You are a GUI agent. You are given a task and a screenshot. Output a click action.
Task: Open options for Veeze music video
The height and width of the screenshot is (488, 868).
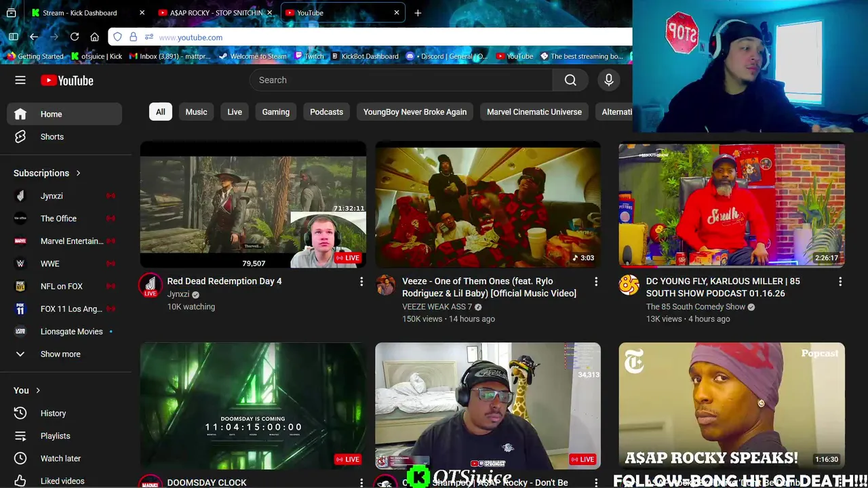pos(596,281)
